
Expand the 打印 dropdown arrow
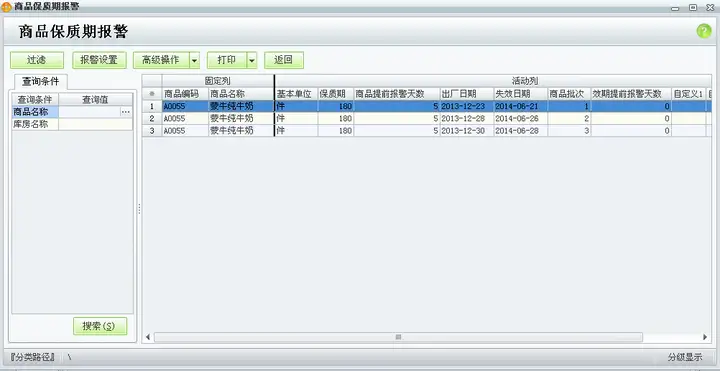(x=252, y=60)
